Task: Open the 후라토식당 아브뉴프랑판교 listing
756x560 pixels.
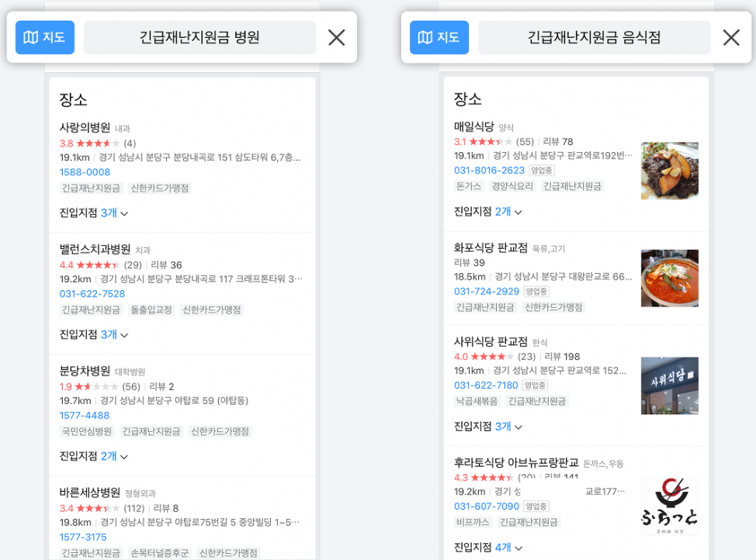Action: [516, 462]
